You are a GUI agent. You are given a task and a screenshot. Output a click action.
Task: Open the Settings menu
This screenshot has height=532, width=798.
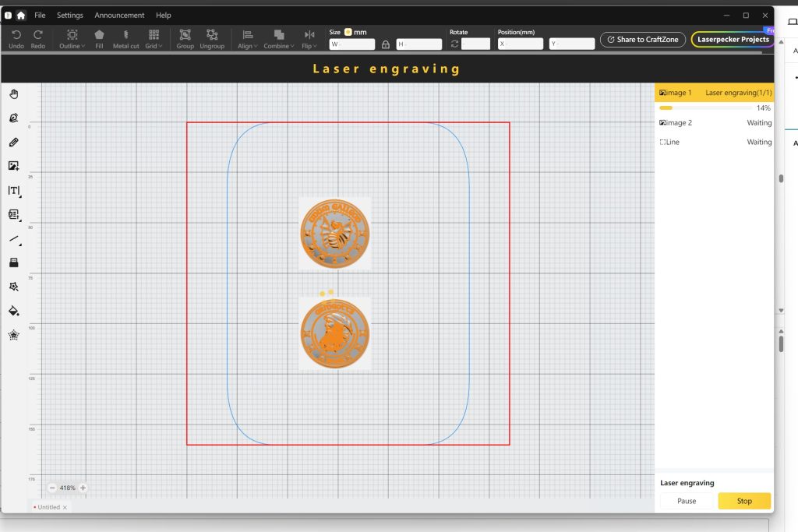70,15
